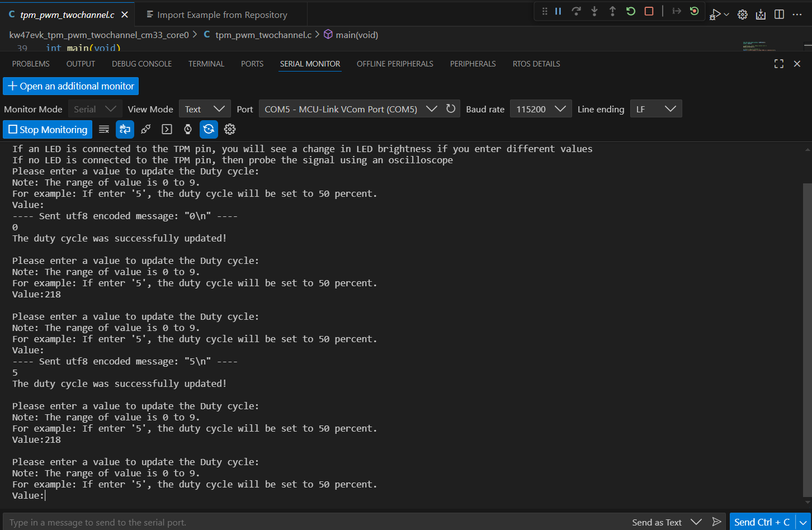The image size is (812, 530).
Task: Open an additional monitor
Action: [70, 86]
